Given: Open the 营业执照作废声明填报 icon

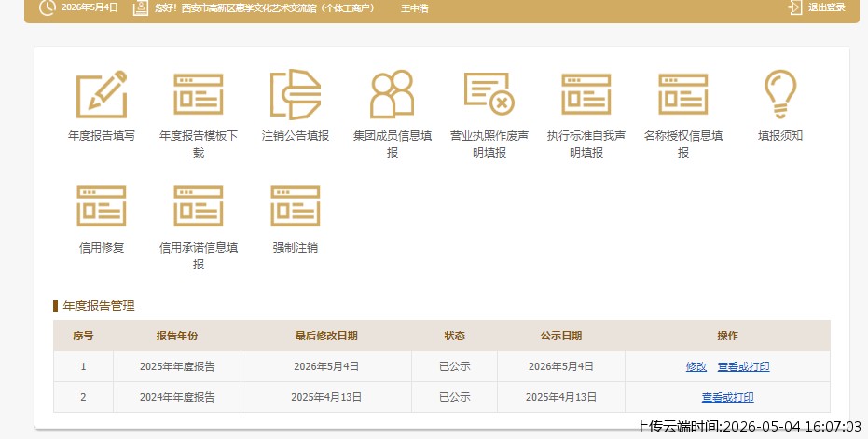Looking at the screenshot, I should tap(489, 93).
